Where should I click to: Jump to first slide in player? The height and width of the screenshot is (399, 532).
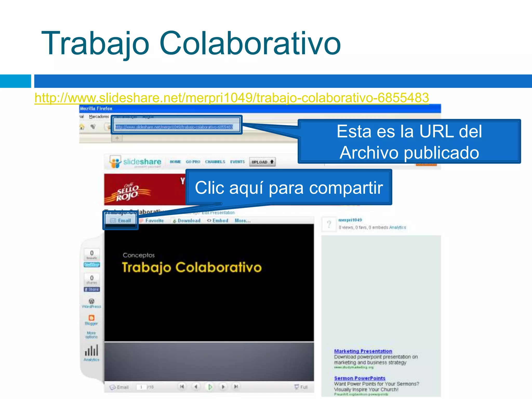[x=182, y=387]
